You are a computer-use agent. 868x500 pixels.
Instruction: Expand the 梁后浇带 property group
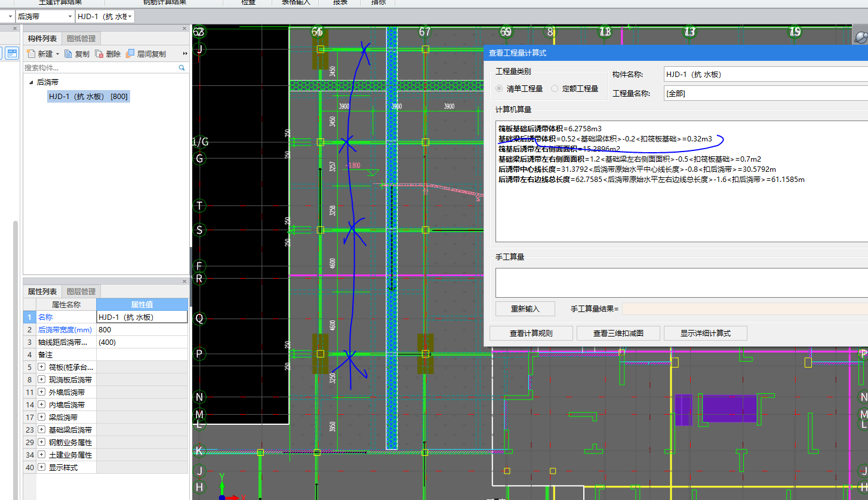click(x=42, y=417)
